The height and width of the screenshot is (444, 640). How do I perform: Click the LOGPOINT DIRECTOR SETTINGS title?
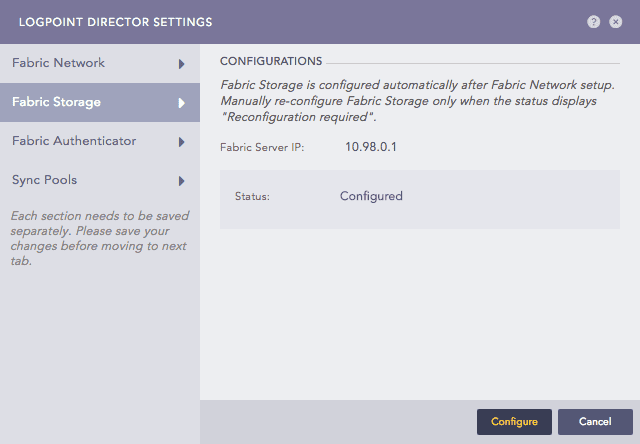coord(116,22)
